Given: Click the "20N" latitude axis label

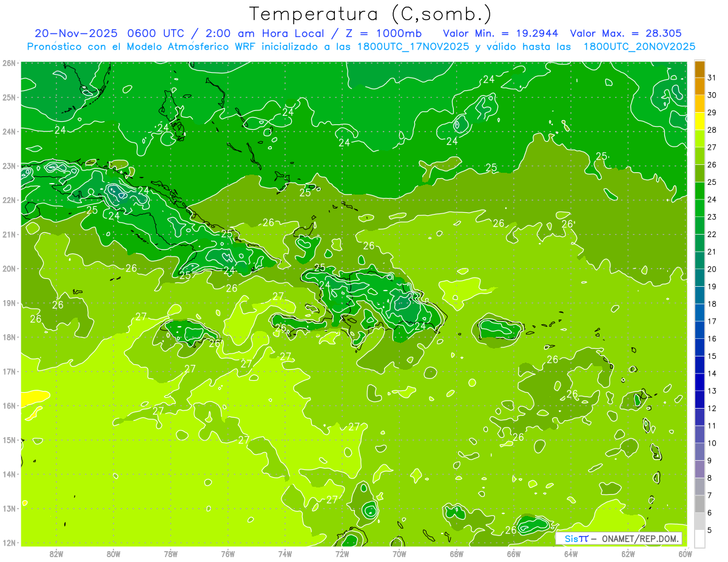Looking at the screenshot, I should (x=9, y=269).
